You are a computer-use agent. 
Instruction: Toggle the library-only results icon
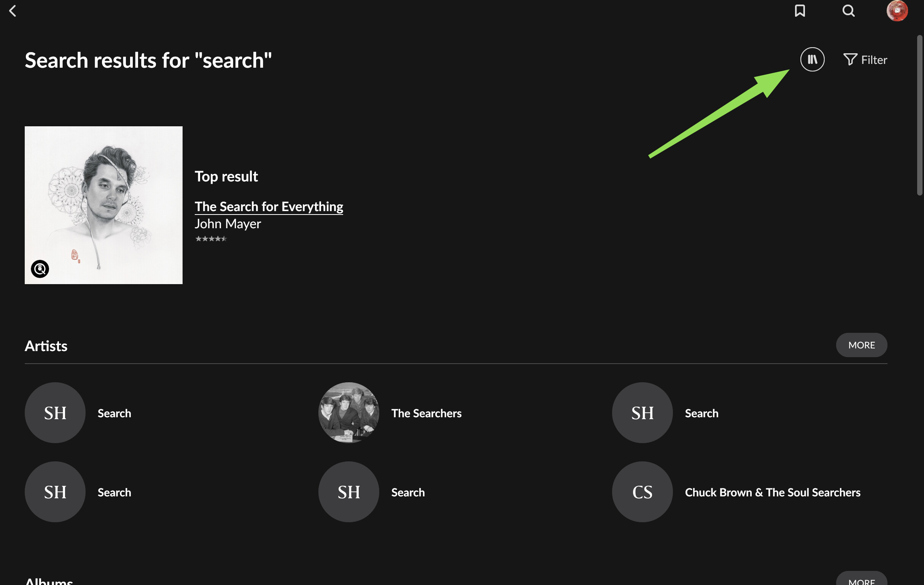coord(812,59)
